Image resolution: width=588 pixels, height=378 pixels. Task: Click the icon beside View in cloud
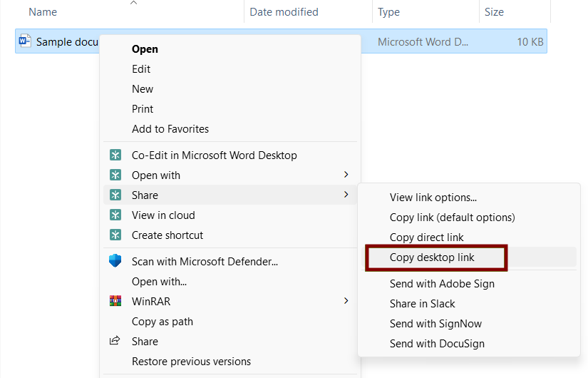[115, 215]
